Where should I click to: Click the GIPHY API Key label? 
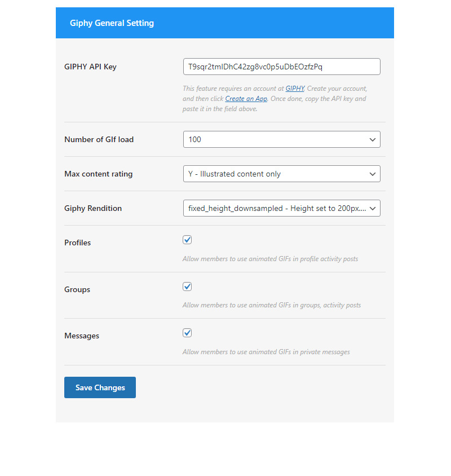tap(90, 67)
